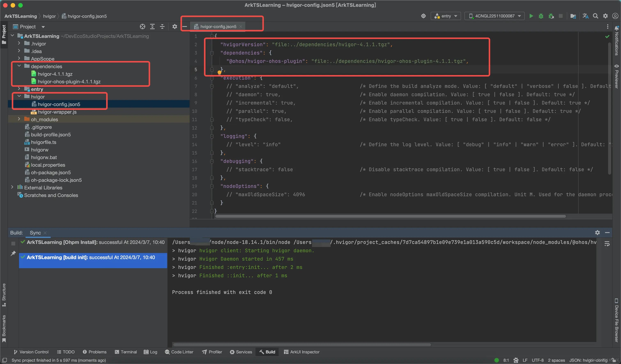Screen dimensions: 621x364
Task: Click Collapse All icon in Project panel
Action: [x=162, y=27]
